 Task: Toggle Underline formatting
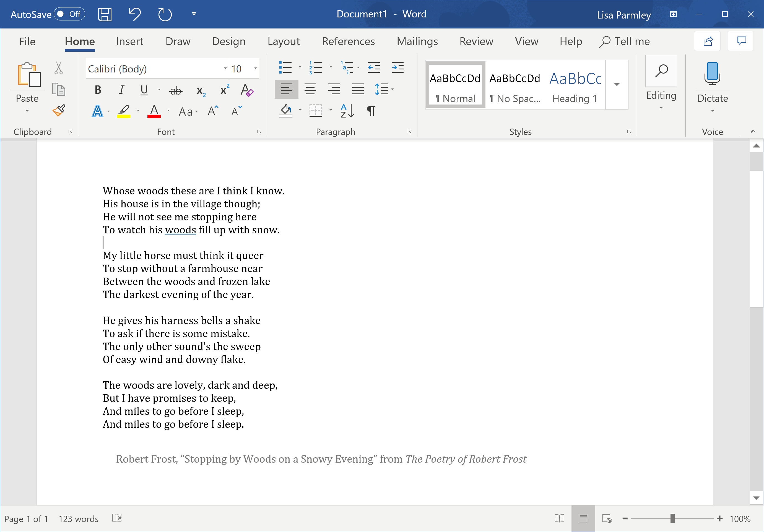pyautogui.click(x=144, y=90)
